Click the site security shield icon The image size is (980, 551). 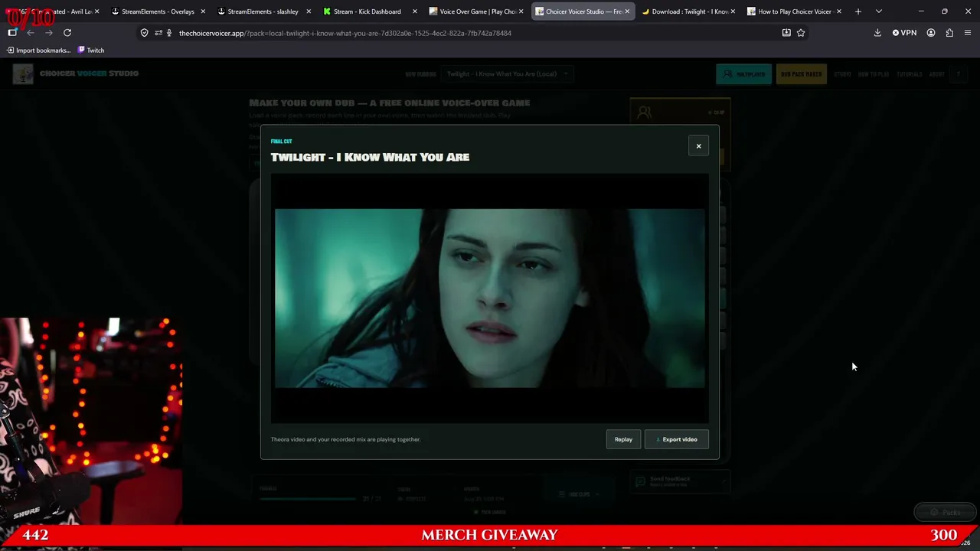click(144, 33)
